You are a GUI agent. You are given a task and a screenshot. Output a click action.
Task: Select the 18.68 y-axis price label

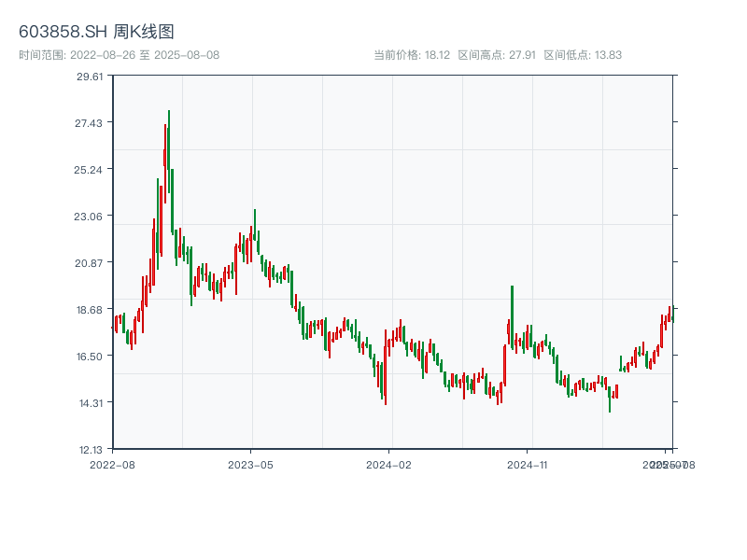click(90, 310)
